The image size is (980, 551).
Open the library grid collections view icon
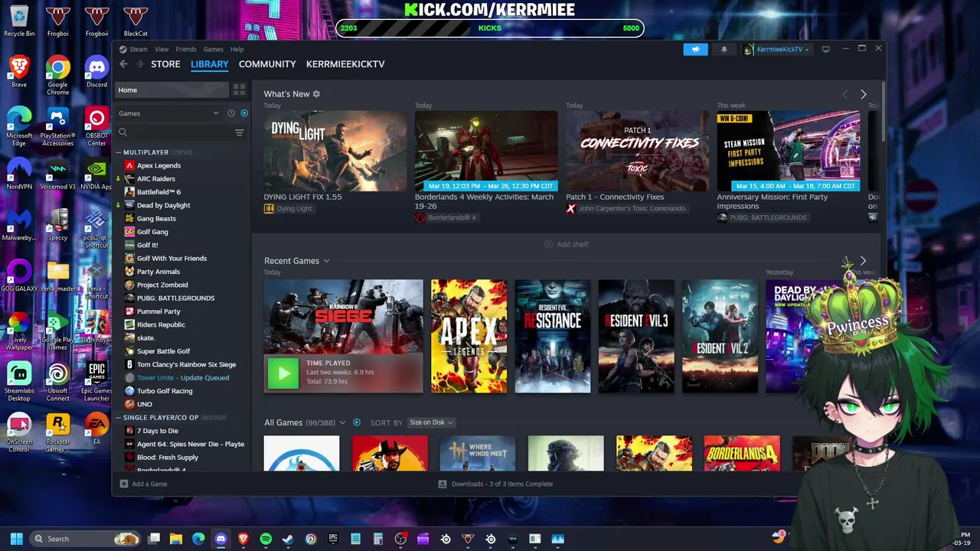coord(239,90)
